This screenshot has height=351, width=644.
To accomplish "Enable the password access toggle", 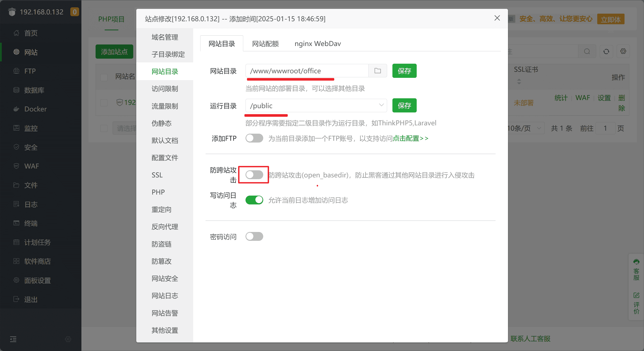I will coord(254,237).
